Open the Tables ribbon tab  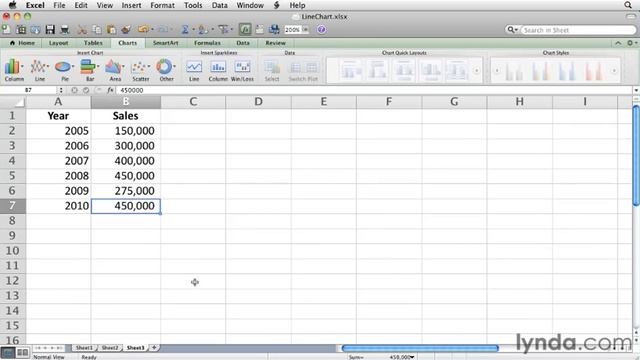pyautogui.click(x=93, y=43)
